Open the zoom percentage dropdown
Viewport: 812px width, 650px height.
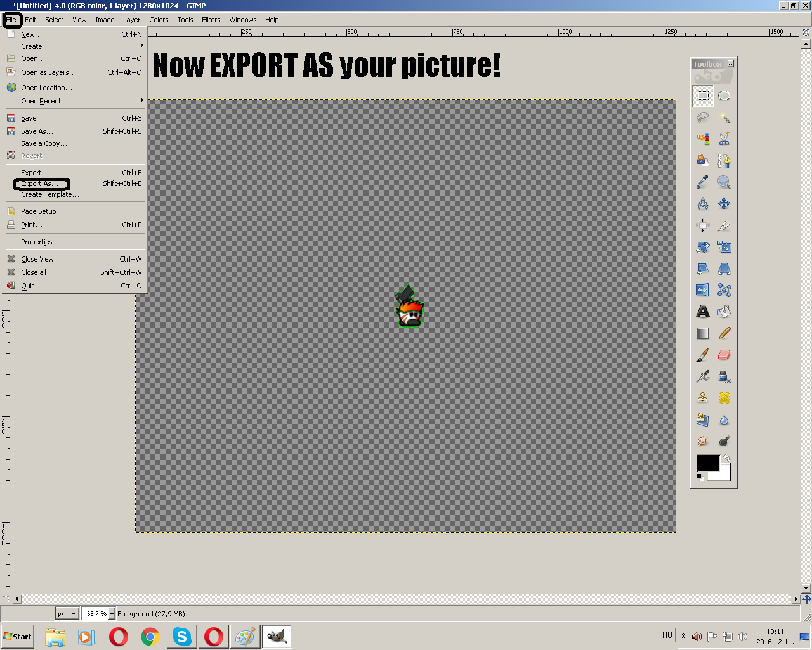coord(112,614)
